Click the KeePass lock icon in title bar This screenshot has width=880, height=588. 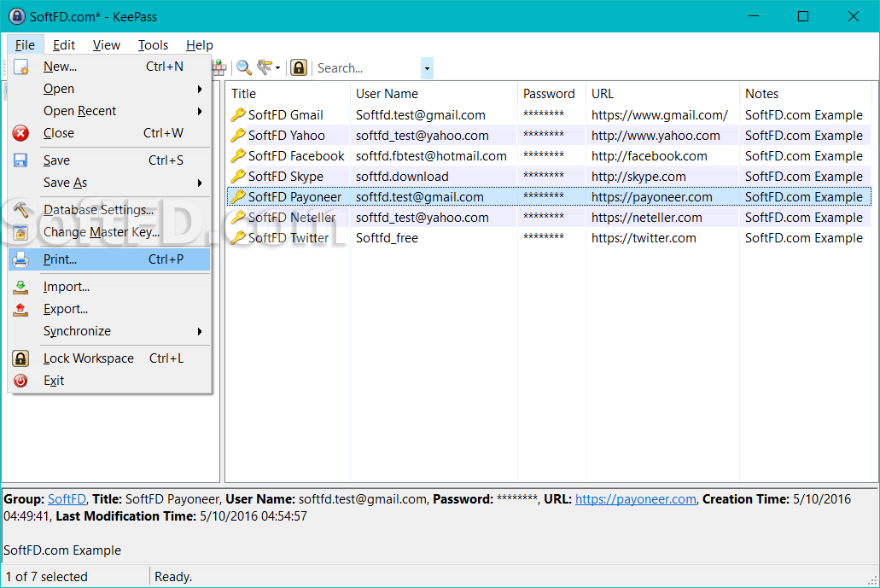point(17,16)
